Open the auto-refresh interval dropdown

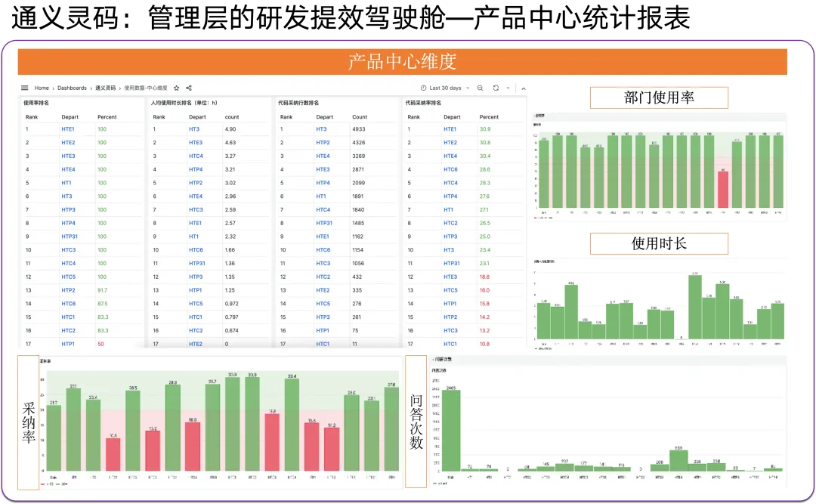[x=508, y=88]
